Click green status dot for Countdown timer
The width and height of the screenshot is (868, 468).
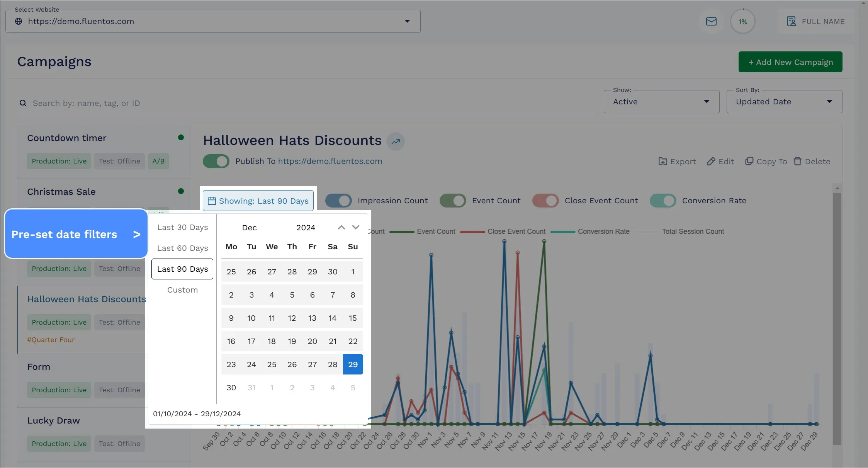pyautogui.click(x=181, y=138)
